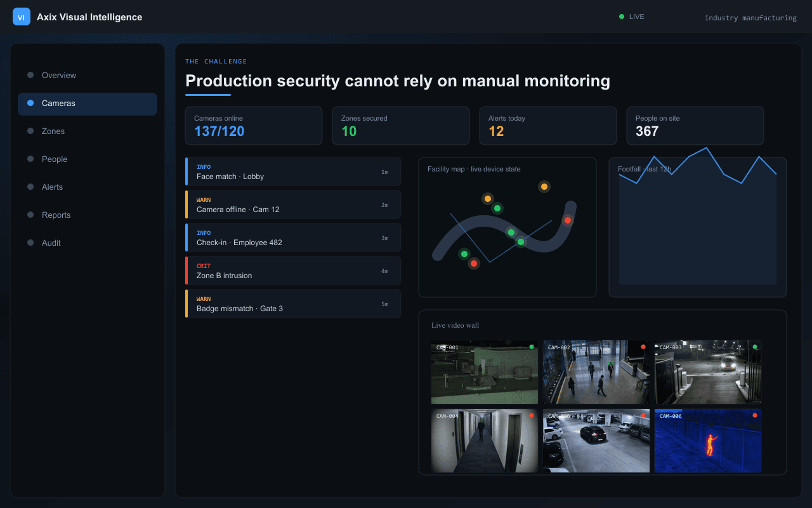The height and width of the screenshot is (508, 812).
Task: Select the red marker paired with a green marker
Action: click(473, 264)
